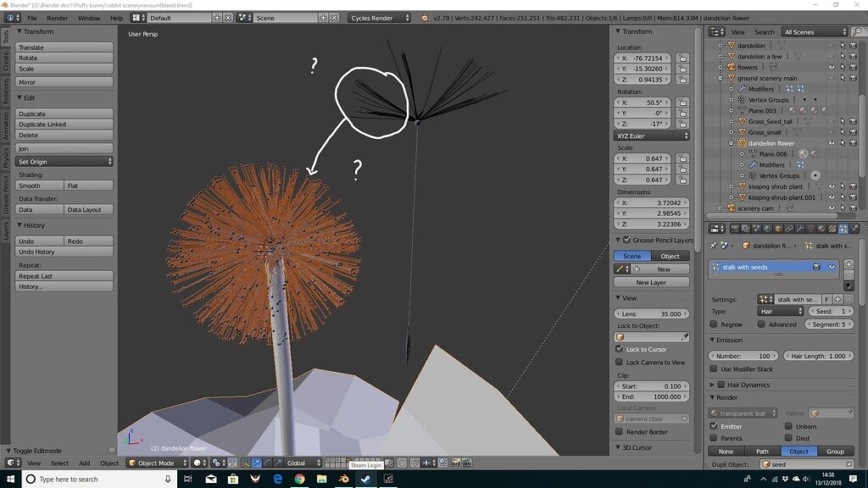Check the Advanced checkbox in particle settings
This screenshot has height=488, width=868.
[760, 324]
